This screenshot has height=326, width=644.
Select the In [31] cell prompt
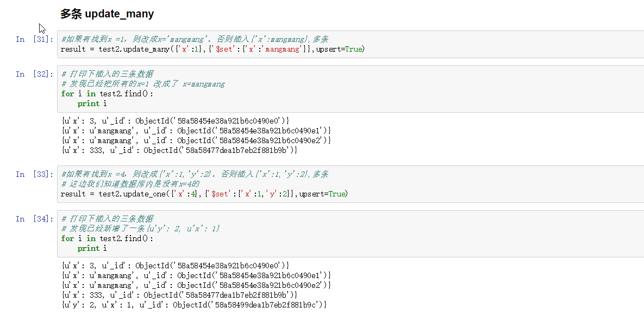tap(34, 39)
